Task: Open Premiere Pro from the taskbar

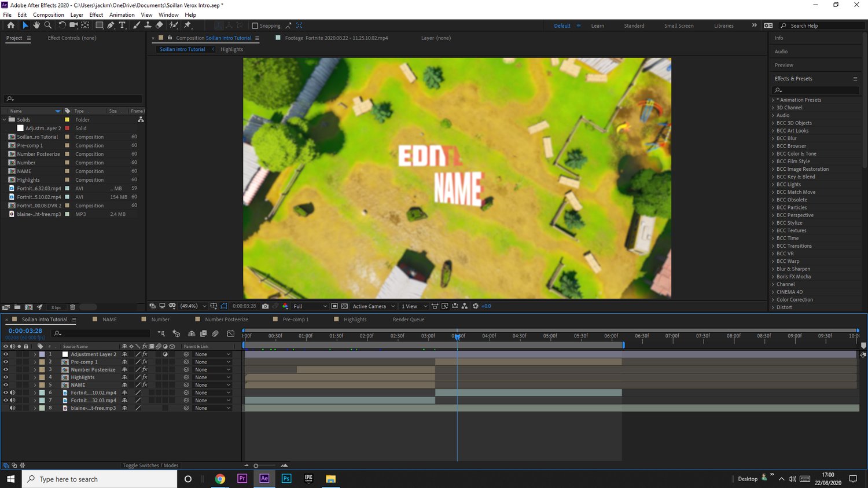Action: pos(242,479)
